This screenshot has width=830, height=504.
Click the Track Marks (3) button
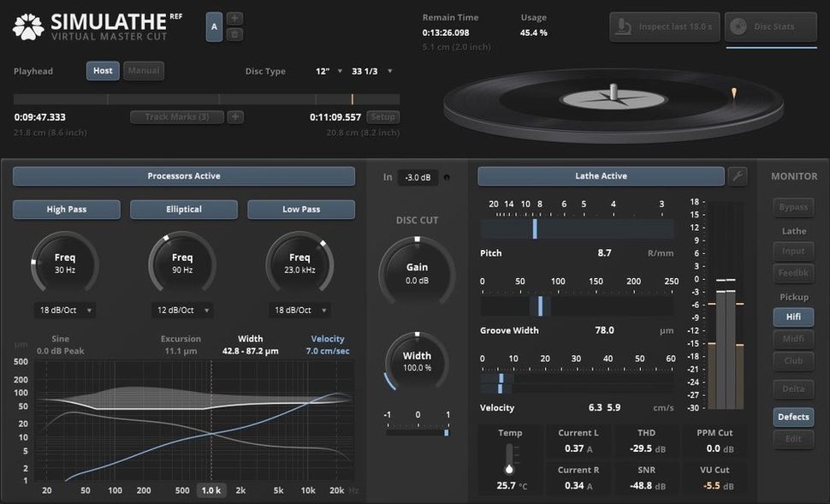(176, 116)
